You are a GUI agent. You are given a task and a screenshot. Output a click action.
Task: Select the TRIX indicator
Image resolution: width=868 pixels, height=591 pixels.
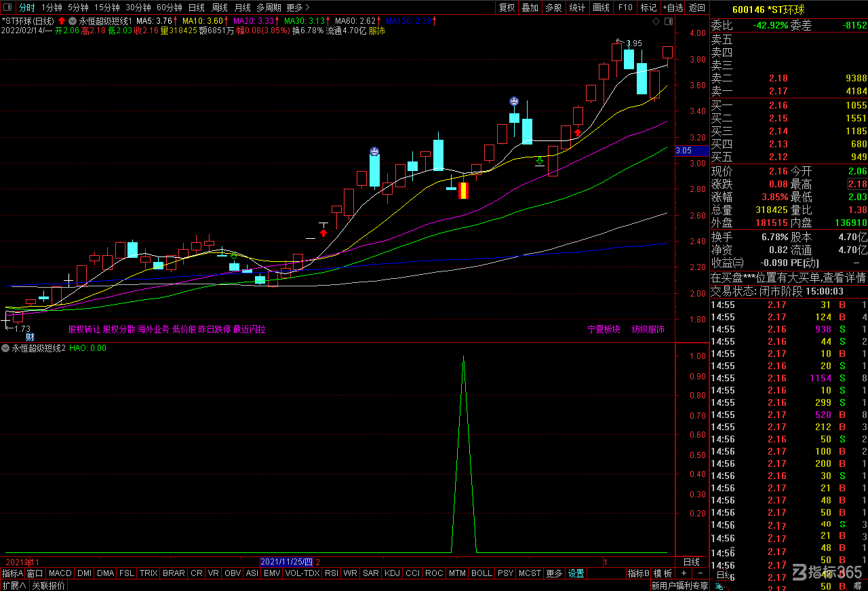(149, 573)
